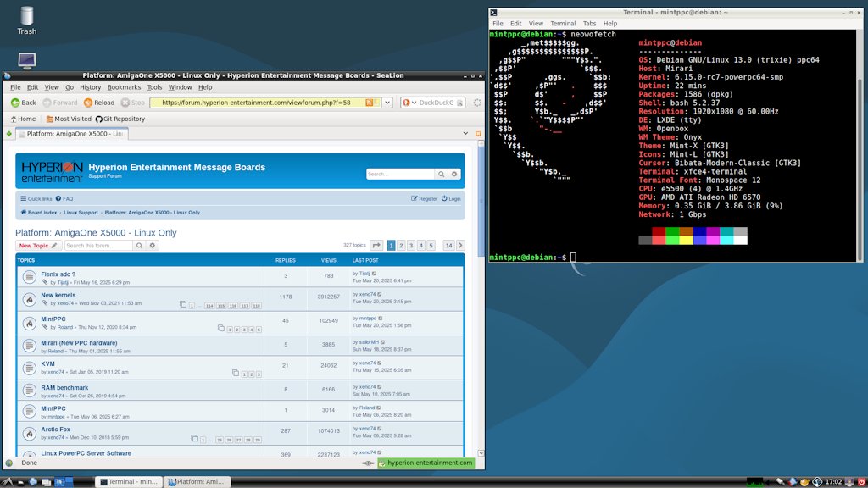Click the topic icon for RAM benchmark

[30, 390]
